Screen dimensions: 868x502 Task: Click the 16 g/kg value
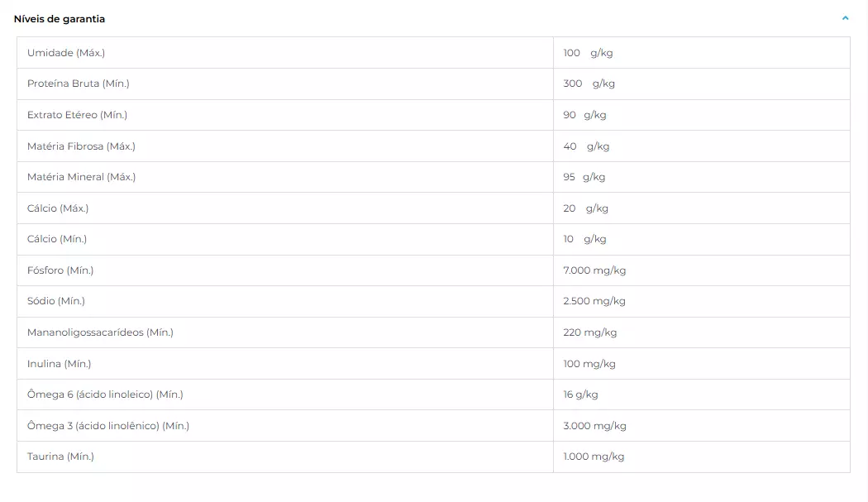click(580, 394)
